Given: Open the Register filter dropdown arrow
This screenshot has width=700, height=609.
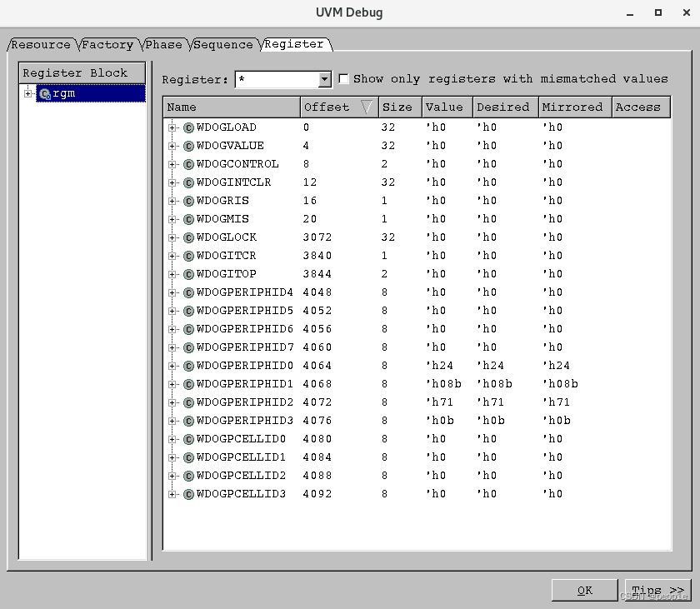Looking at the screenshot, I should 324,80.
